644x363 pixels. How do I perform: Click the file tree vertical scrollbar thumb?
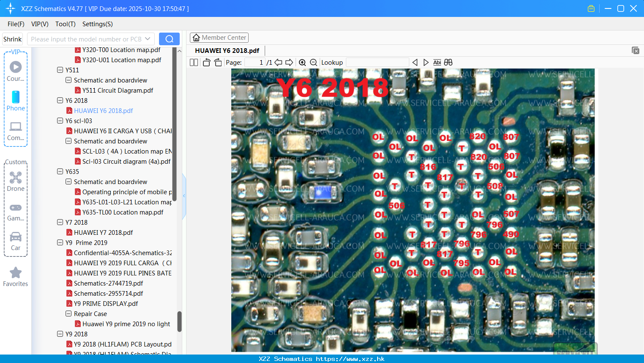[x=179, y=322]
